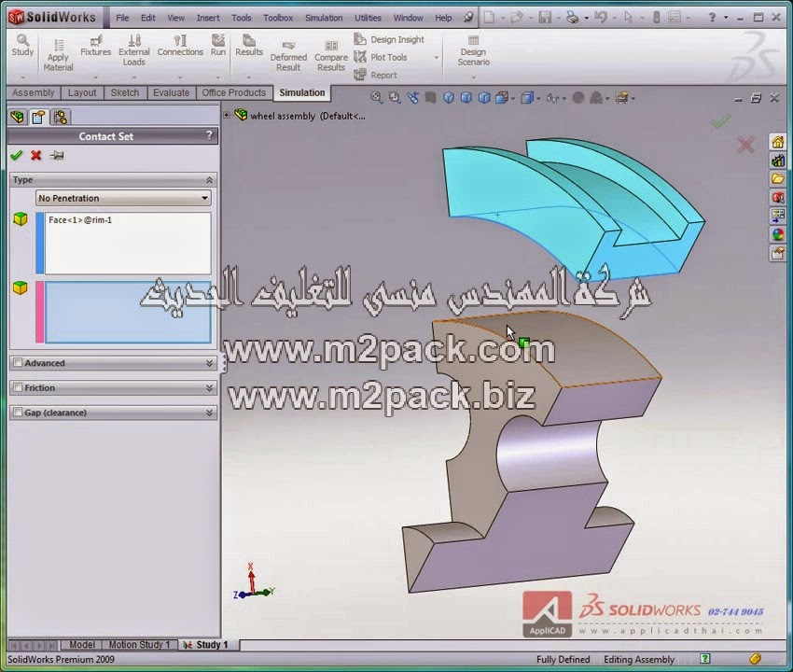Click first set faces cube icon
The width and height of the screenshot is (793, 672).
click(21, 218)
